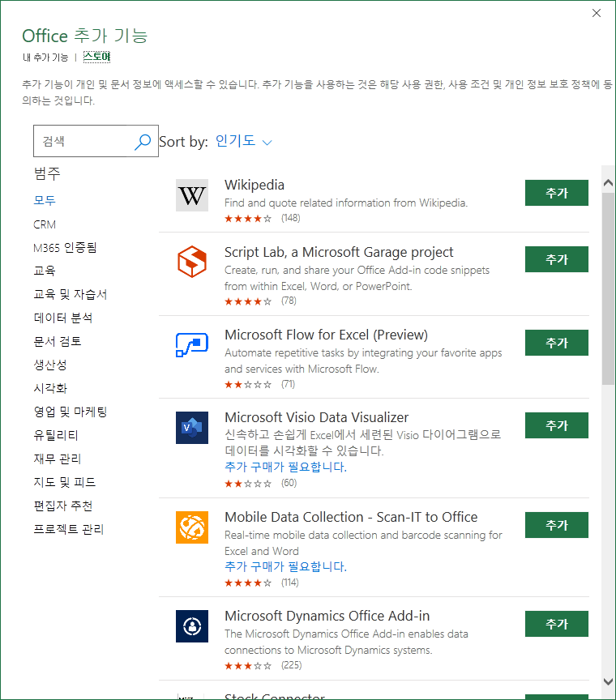Click the vertical scrollbar thumb
616x700 pixels.
pyautogui.click(x=608, y=288)
